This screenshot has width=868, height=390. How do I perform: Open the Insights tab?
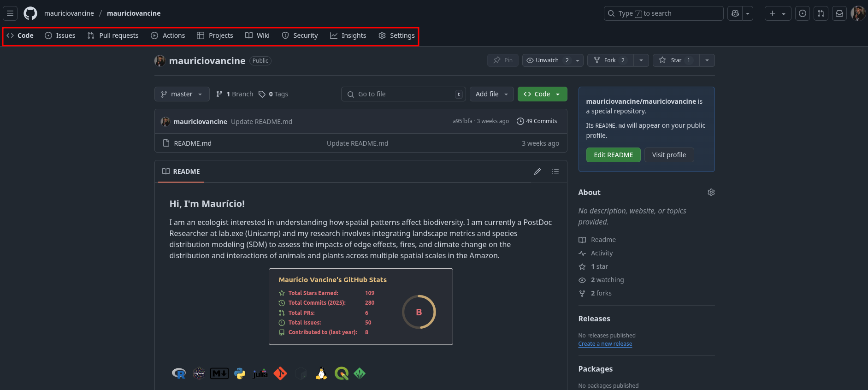tap(348, 35)
